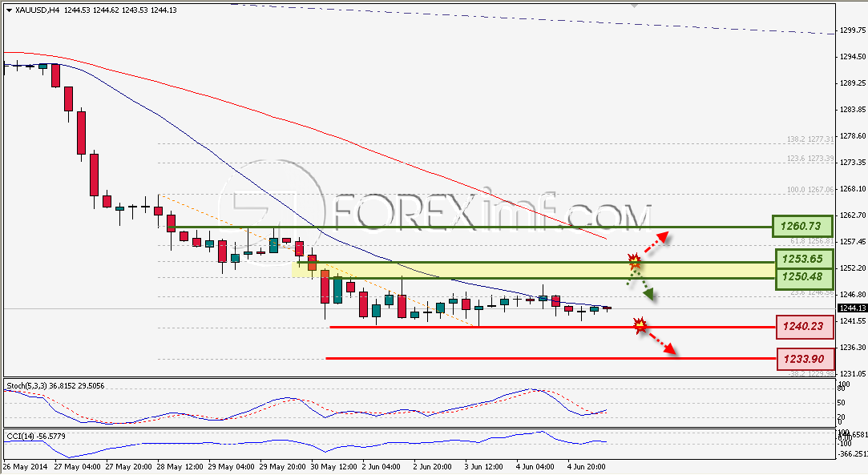This screenshot has width=868, height=475.
Task: Click the Fibonacci label 138.2 1277.31
Action: (809, 139)
